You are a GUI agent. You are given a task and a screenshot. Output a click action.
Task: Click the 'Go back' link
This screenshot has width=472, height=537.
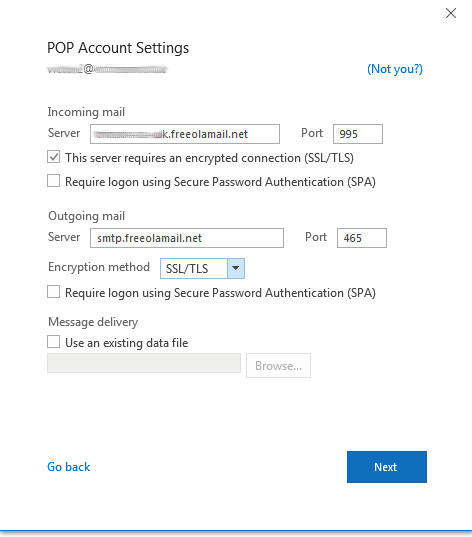tap(69, 467)
